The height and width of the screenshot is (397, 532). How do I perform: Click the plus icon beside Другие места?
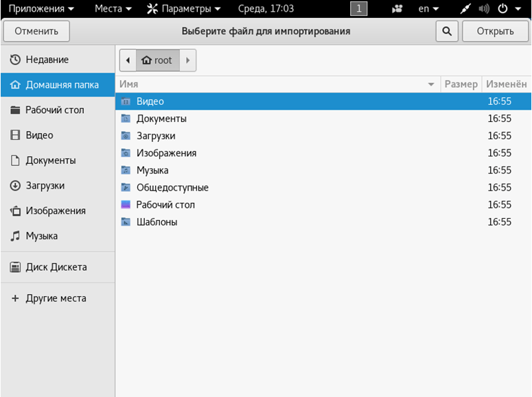point(15,298)
